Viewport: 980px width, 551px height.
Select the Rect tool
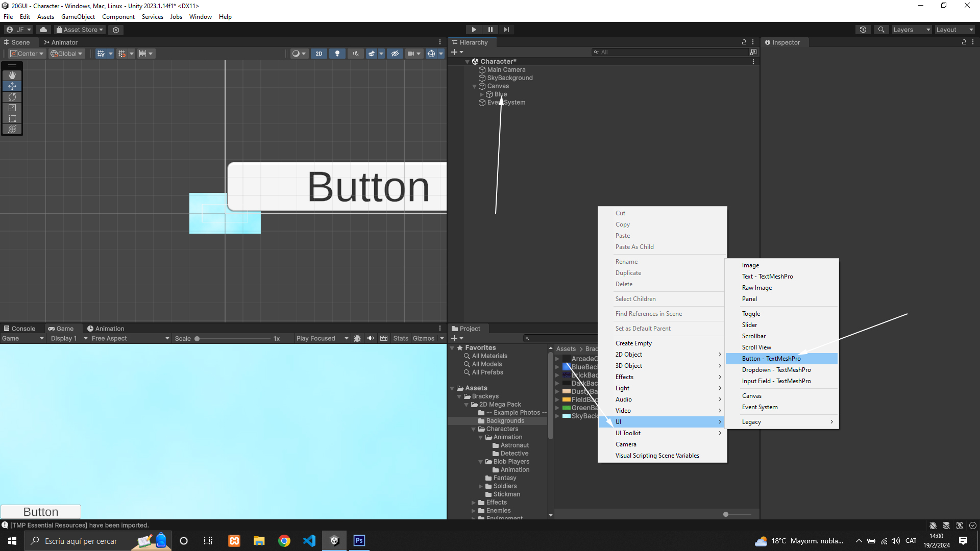12,118
